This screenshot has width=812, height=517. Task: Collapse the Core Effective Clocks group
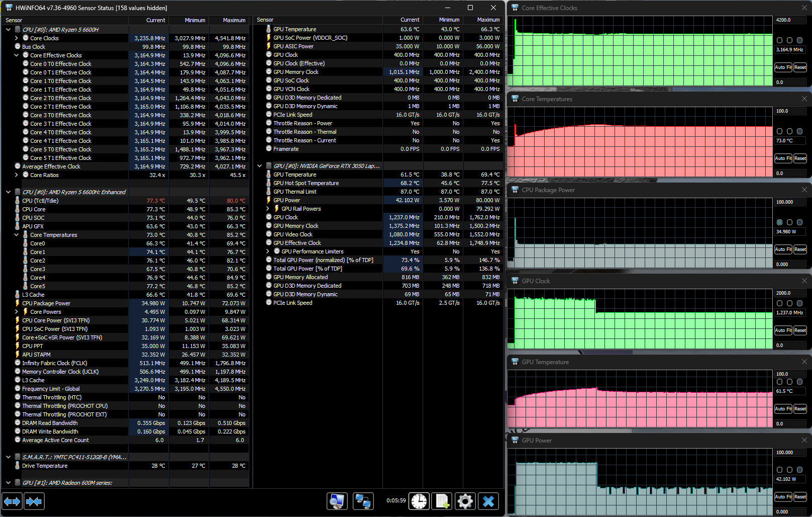[x=16, y=55]
